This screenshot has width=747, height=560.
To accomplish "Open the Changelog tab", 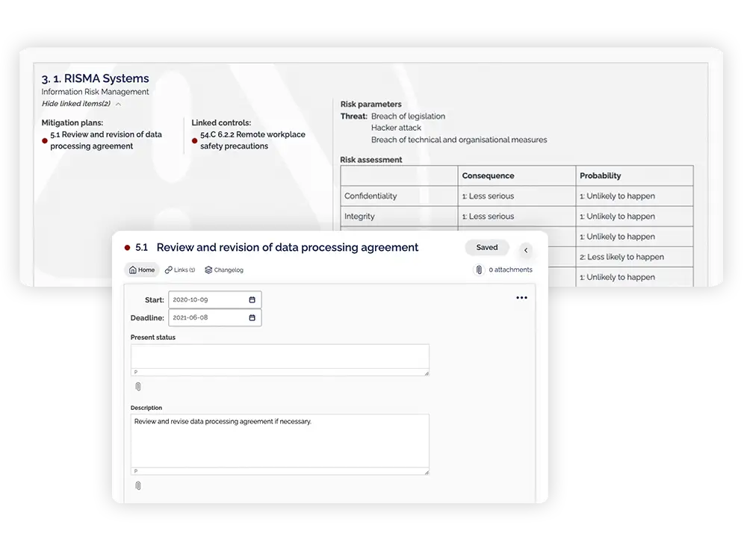I will pyautogui.click(x=224, y=270).
